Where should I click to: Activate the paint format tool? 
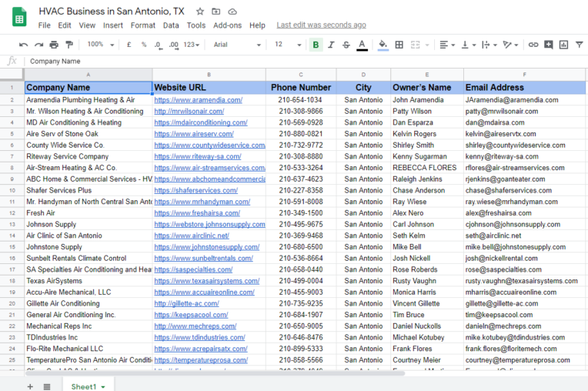pos(69,45)
